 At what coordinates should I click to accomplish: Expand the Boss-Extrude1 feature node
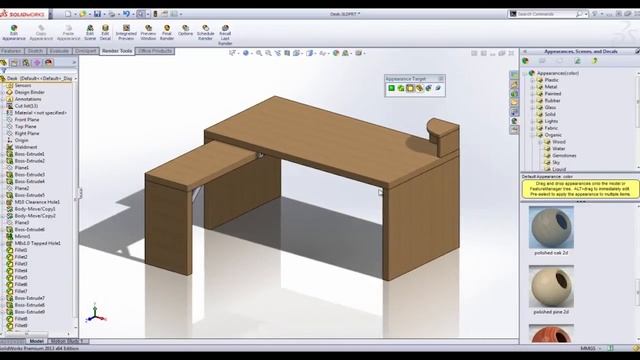(3, 154)
